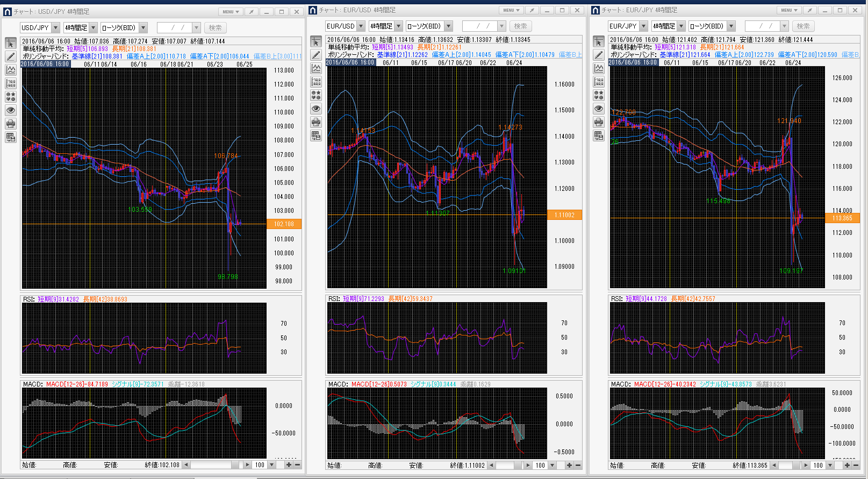Open the USD/JPY currency pair dropdown

click(x=55, y=28)
